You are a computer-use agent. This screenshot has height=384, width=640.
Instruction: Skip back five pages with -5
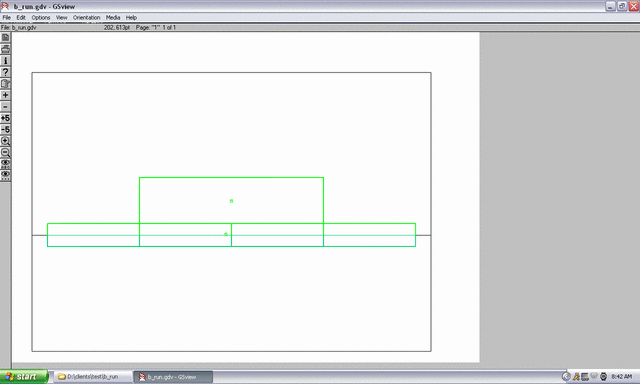click(5, 129)
